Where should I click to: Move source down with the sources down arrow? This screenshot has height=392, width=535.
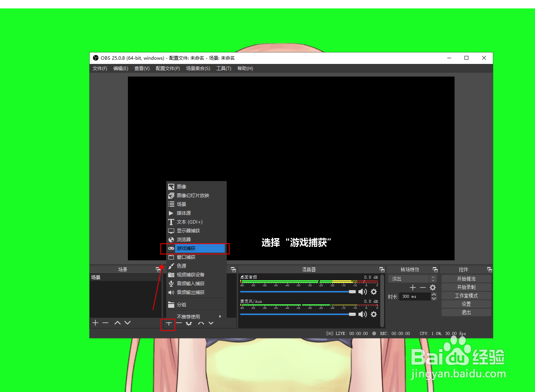pos(211,323)
